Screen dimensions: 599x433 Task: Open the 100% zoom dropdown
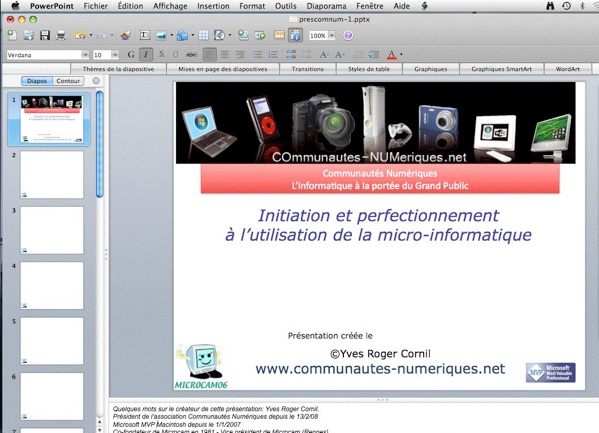332,36
